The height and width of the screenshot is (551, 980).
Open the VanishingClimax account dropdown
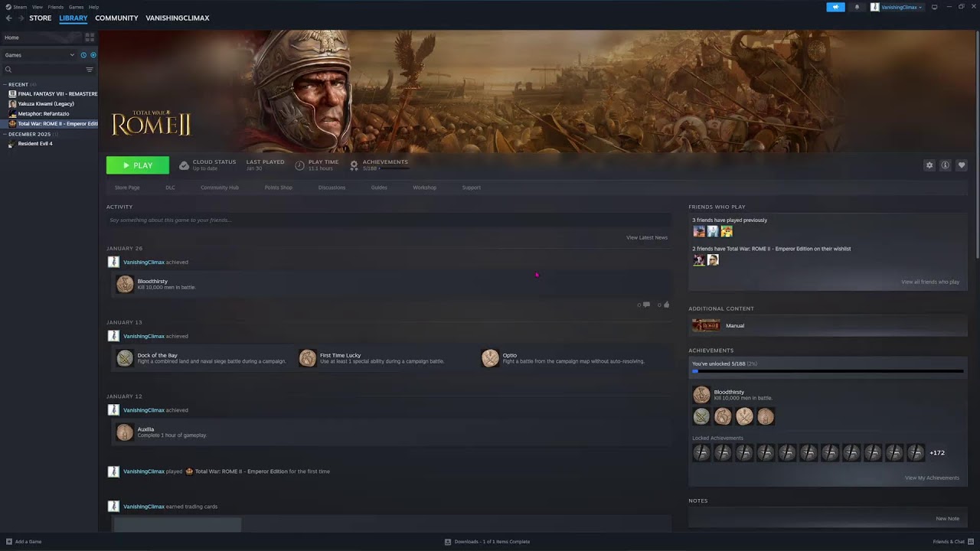(897, 7)
